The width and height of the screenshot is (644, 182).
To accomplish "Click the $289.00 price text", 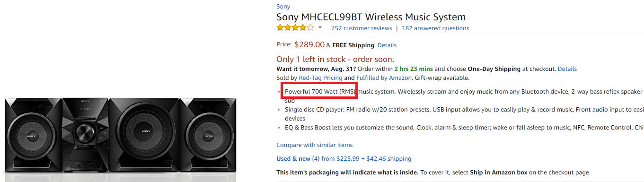I will click(x=309, y=45).
